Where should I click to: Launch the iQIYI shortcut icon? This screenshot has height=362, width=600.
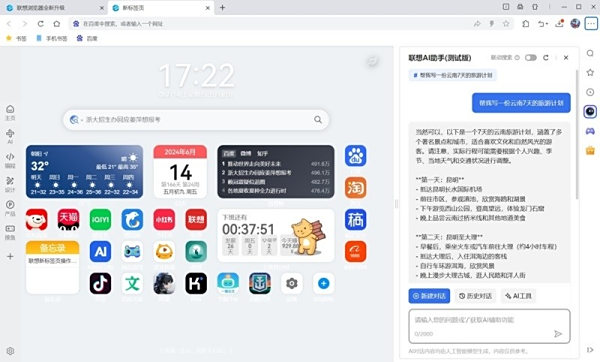click(100, 220)
